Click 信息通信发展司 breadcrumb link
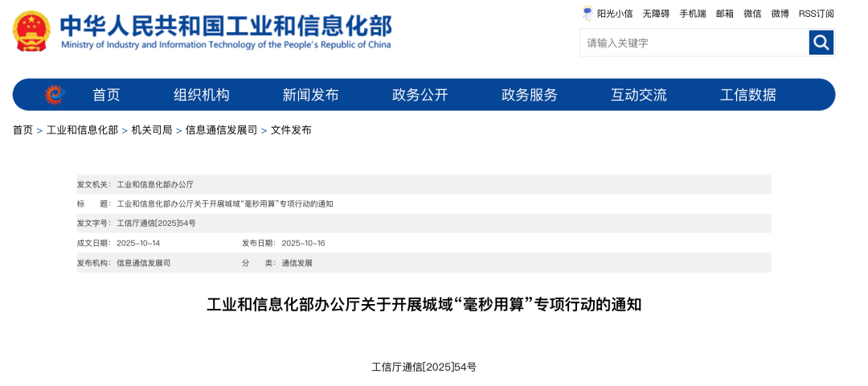Image resolution: width=868 pixels, height=386 pixels. coord(222,130)
